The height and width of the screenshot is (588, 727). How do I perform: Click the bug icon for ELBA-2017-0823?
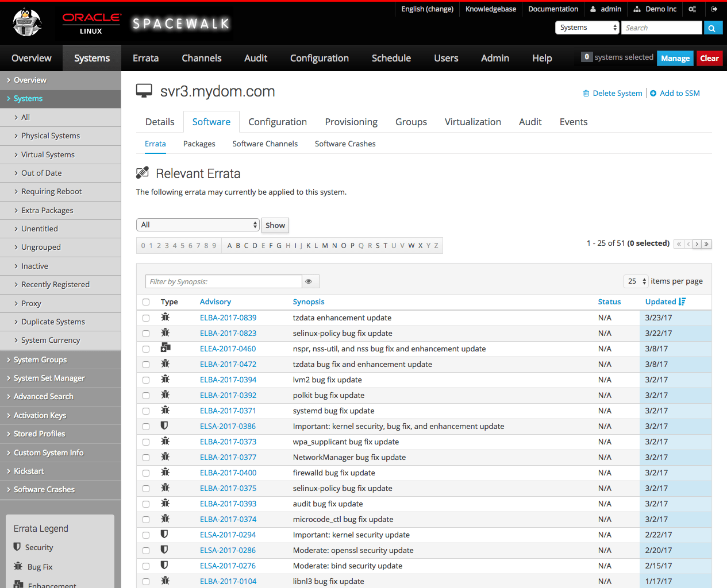pos(166,332)
